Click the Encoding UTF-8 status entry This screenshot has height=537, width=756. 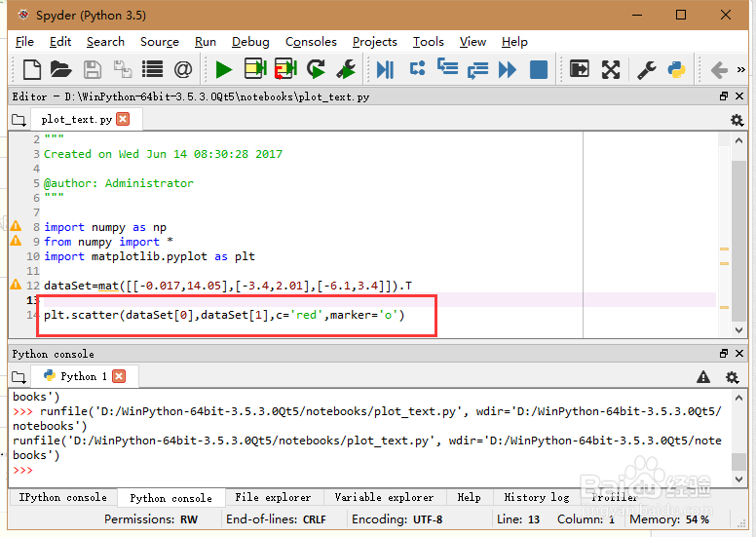pyautogui.click(x=397, y=519)
